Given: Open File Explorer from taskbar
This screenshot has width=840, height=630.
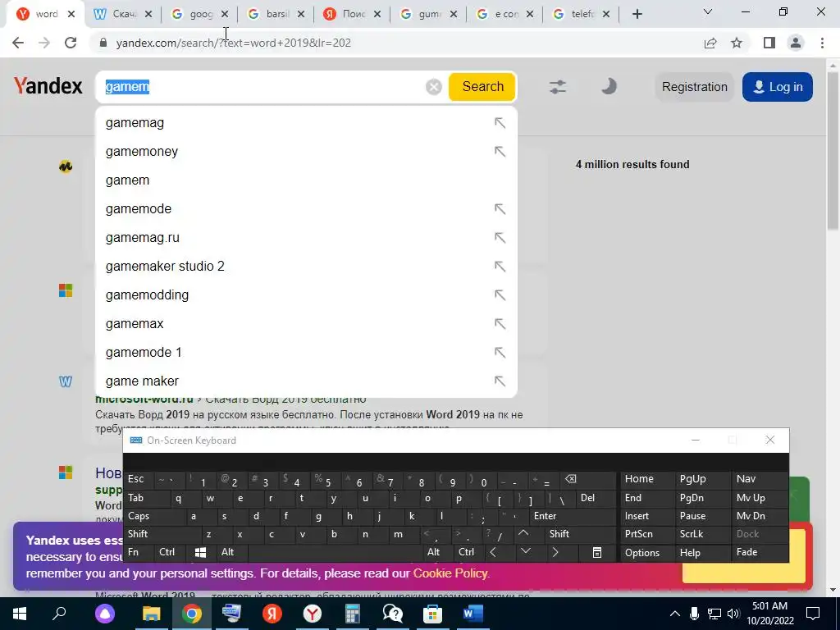Looking at the screenshot, I should (x=152, y=614).
